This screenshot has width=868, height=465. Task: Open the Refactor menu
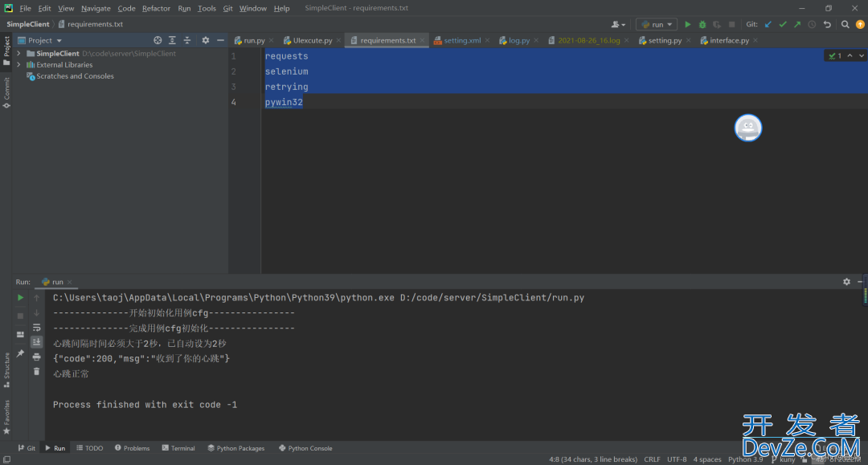156,8
